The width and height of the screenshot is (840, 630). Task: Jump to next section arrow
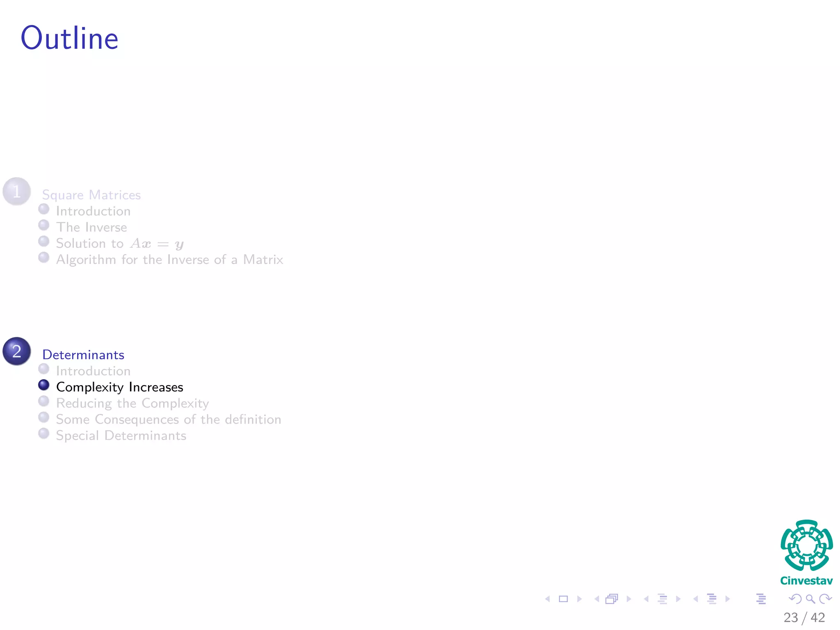(x=728, y=599)
